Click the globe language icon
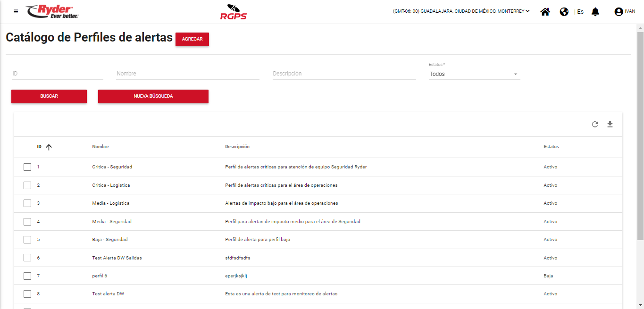 pos(564,12)
